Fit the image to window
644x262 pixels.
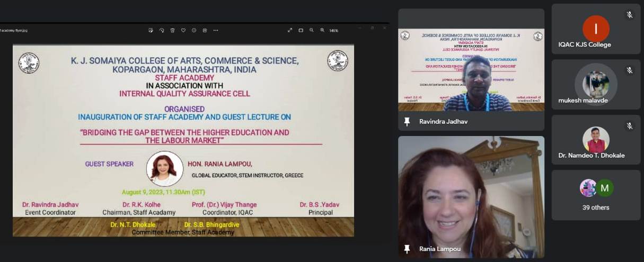coord(301,30)
